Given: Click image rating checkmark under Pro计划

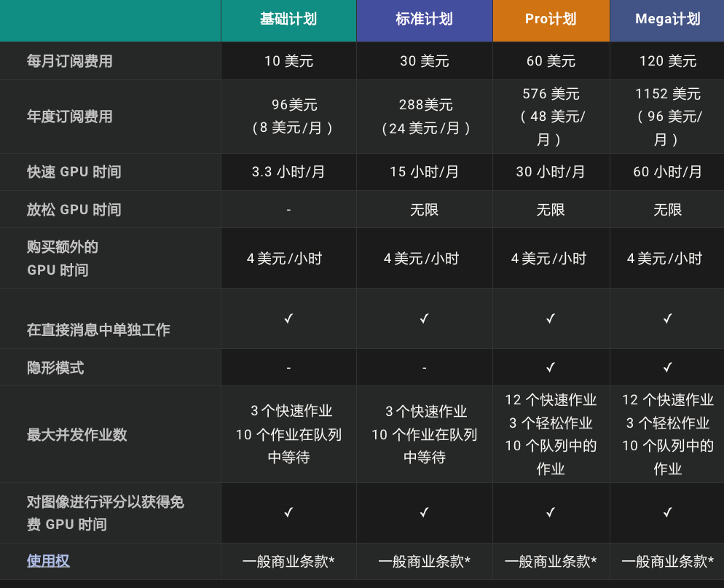Looking at the screenshot, I should [551, 513].
